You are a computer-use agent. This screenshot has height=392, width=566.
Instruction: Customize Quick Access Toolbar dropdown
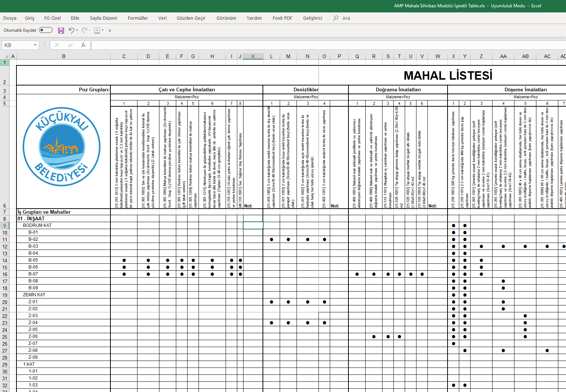tap(110, 31)
